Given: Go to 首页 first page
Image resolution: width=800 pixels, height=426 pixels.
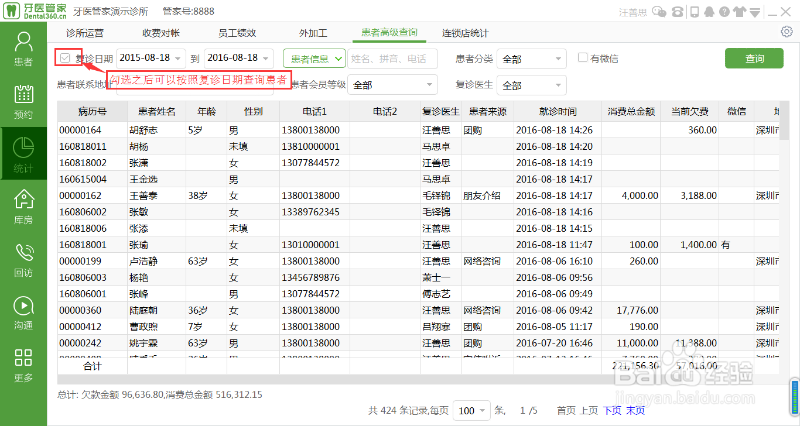Looking at the screenshot, I should [x=566, y=410].
